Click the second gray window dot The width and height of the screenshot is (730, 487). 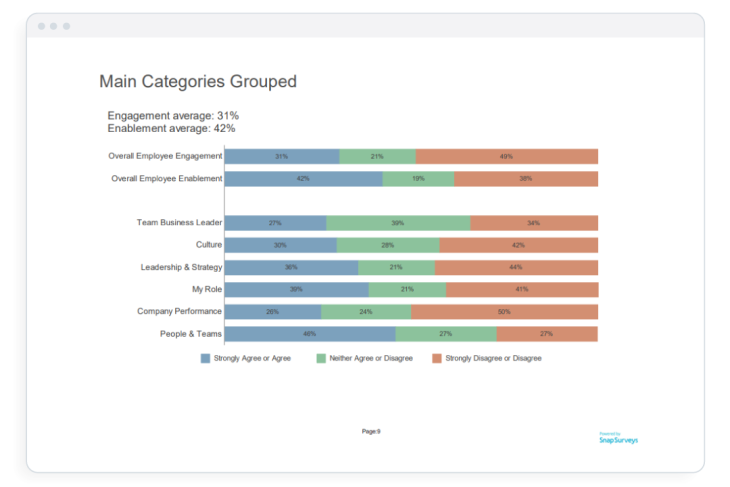coord(54,26)
